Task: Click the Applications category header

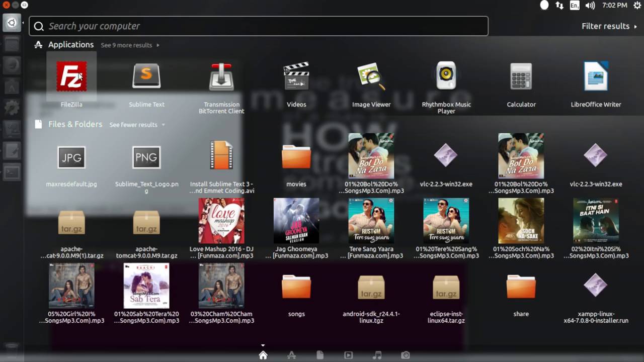Action: point(71,45)
